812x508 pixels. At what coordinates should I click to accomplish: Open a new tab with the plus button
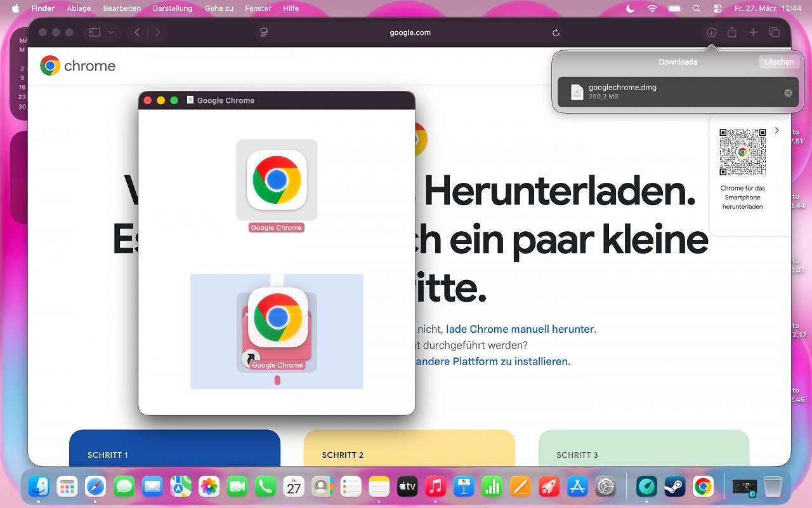click(753, 32)
